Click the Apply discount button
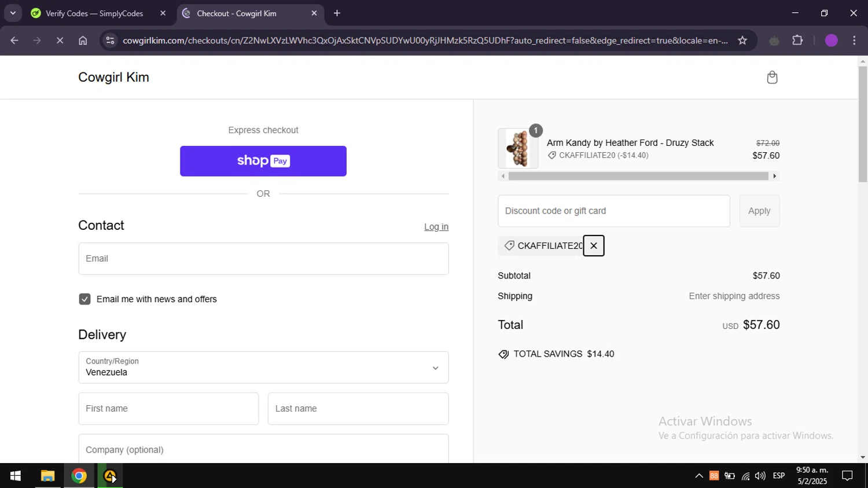The image size is (868, 488). point(759,211)
